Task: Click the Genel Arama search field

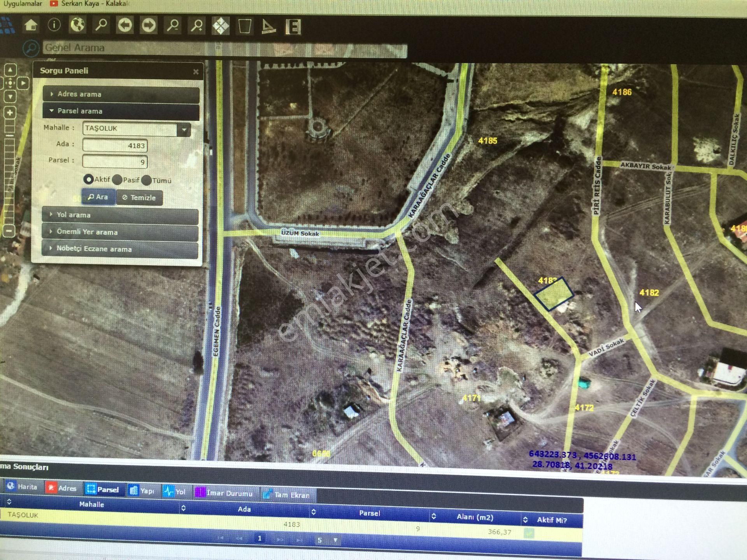Action: pos(224,49)
